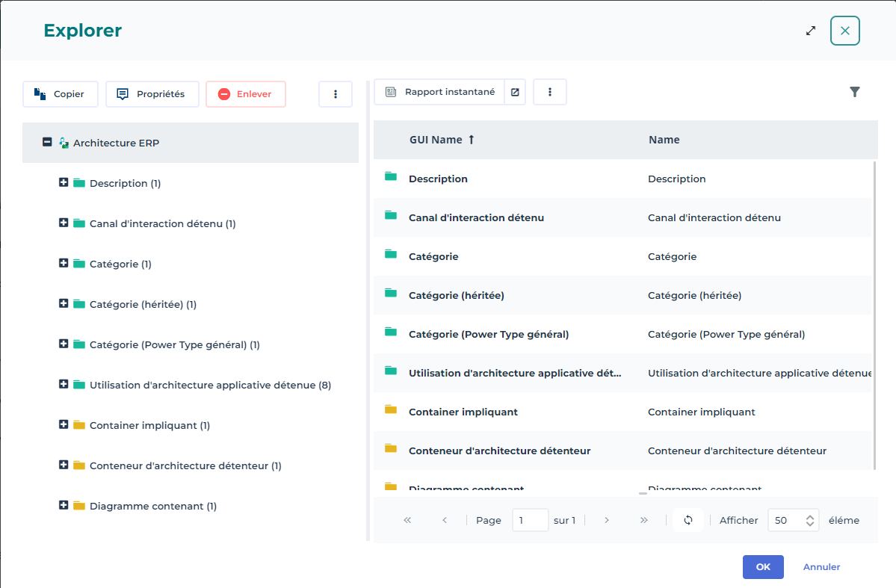The height and width of the screenshot is (588, 896).
Task: Open left panel three-dot more menu
Action: click(336, 94)
